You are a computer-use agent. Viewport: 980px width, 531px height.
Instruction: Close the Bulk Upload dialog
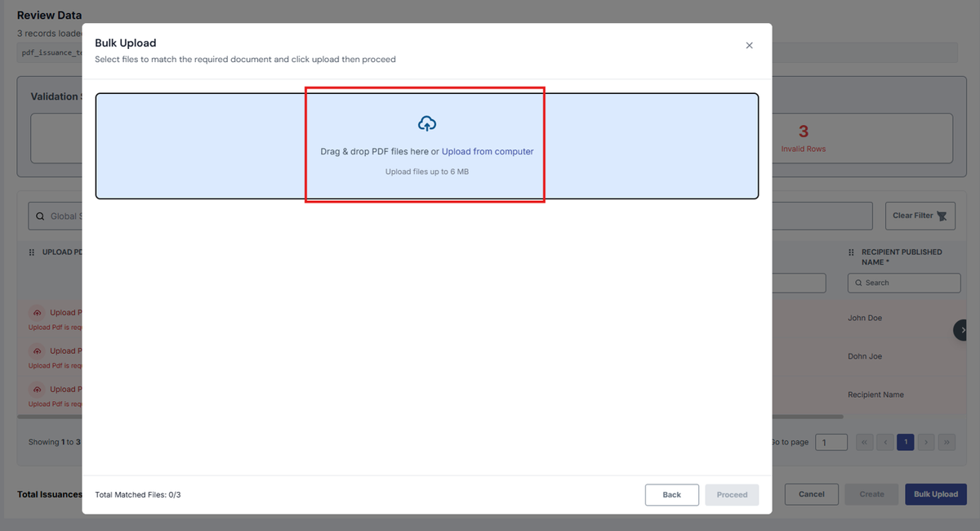point(749,46)
